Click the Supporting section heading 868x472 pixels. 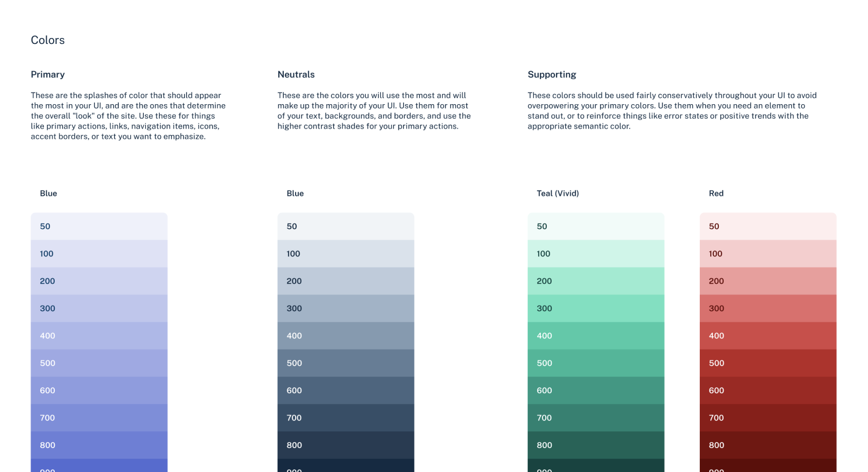coord(552,74)
